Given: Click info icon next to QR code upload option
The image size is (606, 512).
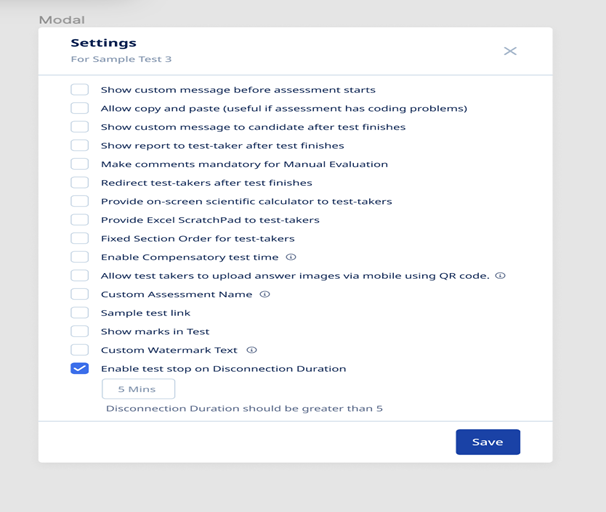Looking at the screenshot, I should [500, 275].
